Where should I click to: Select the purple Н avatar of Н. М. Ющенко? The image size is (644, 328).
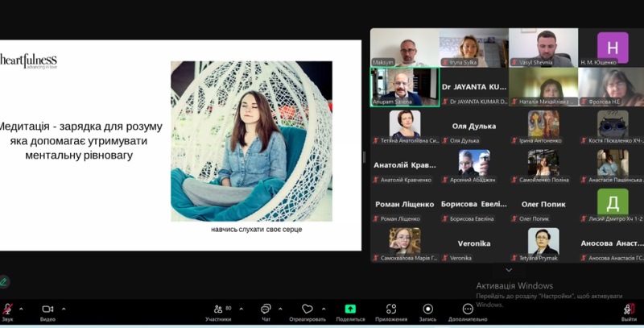(x=613, y=47)
